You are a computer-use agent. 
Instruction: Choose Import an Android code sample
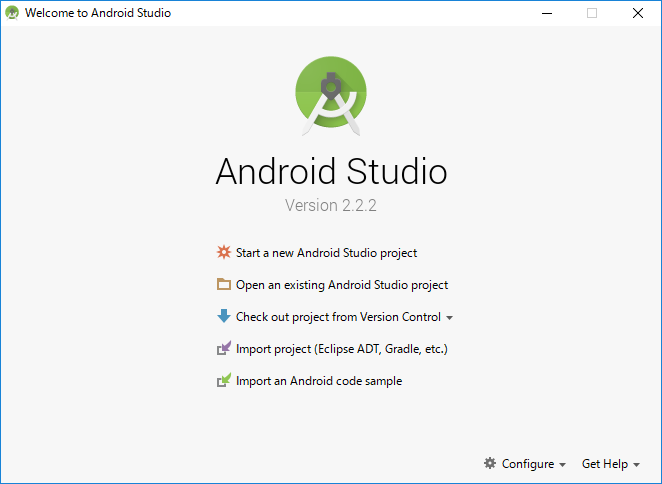(x=319, y=381)
